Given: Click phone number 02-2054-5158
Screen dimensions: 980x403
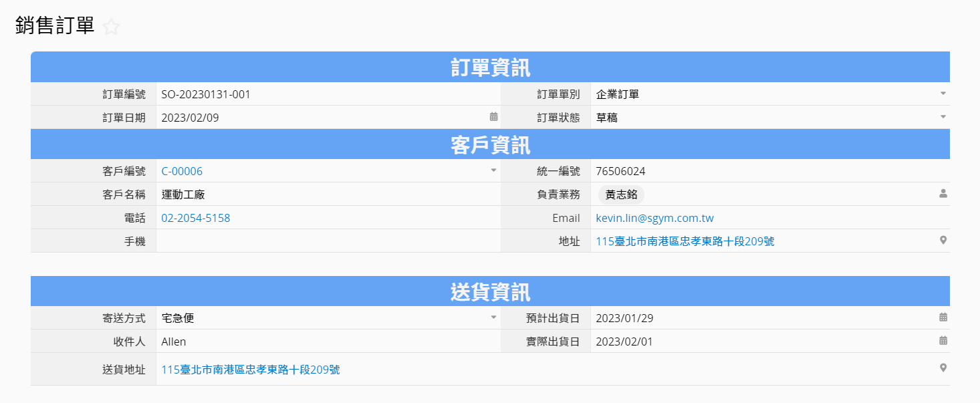Looking at the screenshot, I should tap(196, 218).
